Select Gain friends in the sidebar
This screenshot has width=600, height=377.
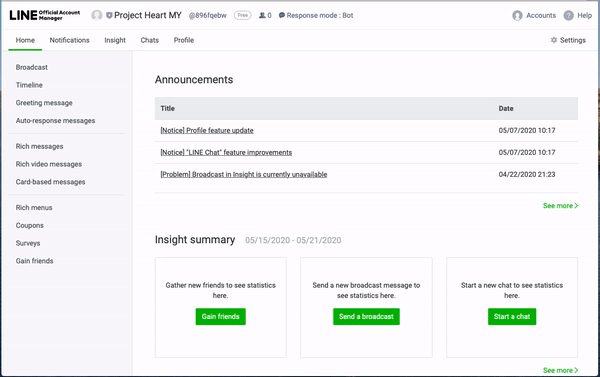(x=34, y=261)
